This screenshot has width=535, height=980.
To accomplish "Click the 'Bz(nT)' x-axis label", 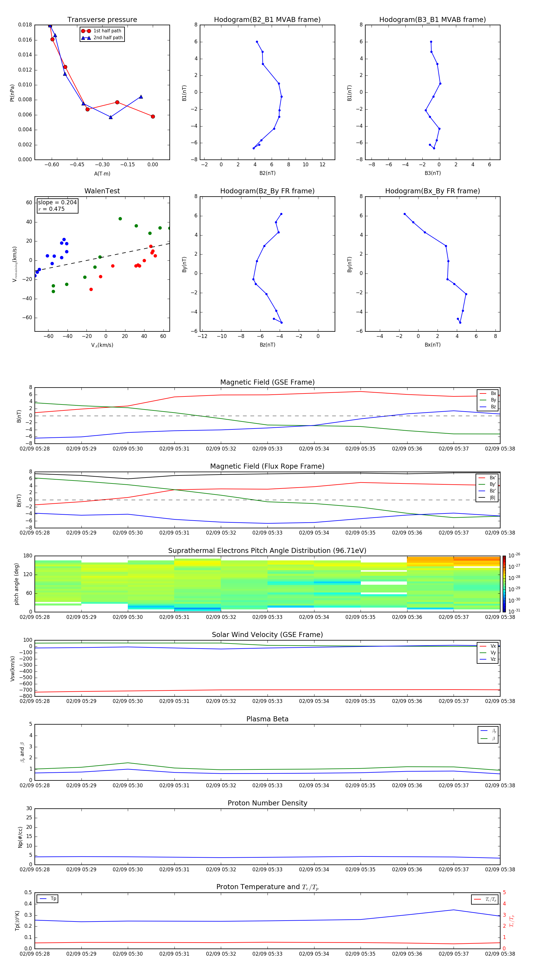I will [267, 345].
